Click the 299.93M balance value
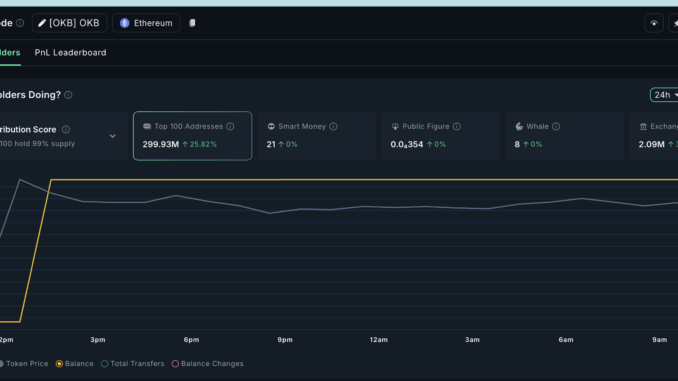This screenshot has height=381, width=678. pos(161,144)
